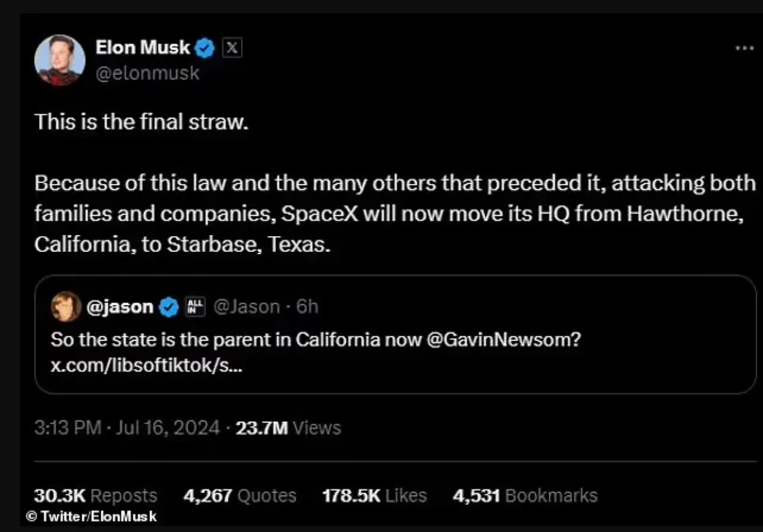Viewport: 763px width, 532px height.
Task: View the 23.7M Views count
Action: pyautogui.click(x=288, y=428)
